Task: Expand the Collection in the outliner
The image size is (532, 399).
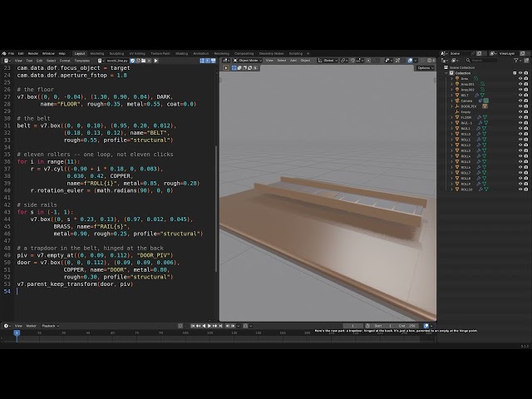Action: 446,73
